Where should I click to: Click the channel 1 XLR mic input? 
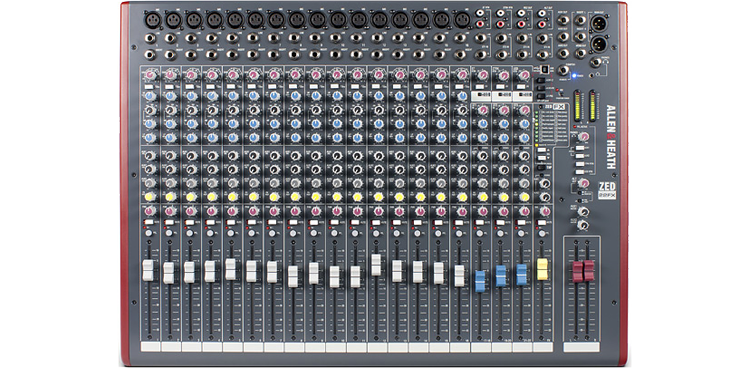[152, 20]
